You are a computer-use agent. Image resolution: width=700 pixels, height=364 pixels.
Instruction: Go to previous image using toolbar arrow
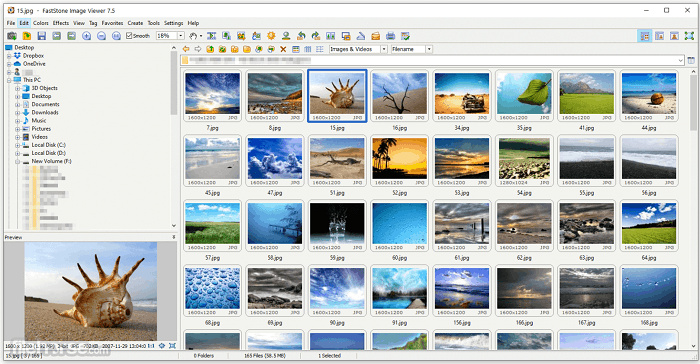[57, 36]
